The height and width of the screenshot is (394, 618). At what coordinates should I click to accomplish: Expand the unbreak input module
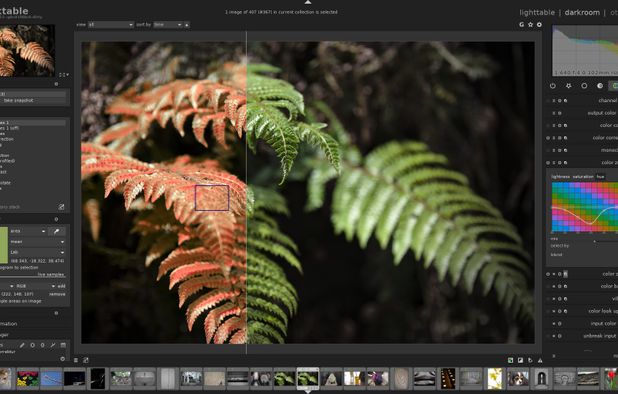coord(601,336)
